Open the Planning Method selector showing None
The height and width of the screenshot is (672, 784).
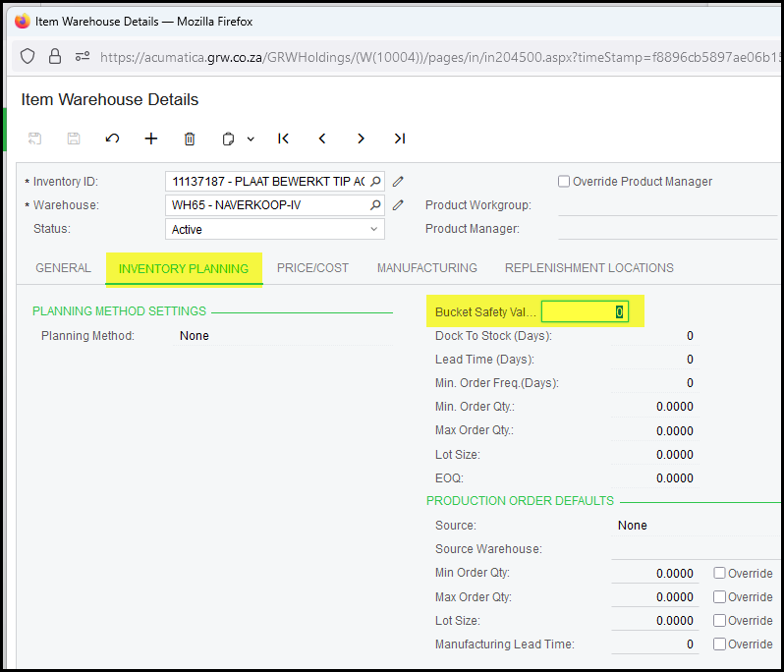(283, 336)
